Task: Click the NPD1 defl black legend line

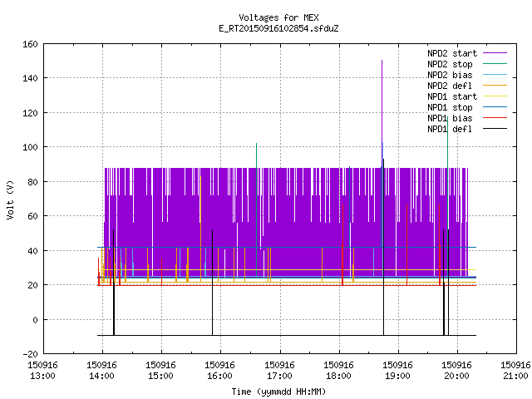Action: click(495, 129)
